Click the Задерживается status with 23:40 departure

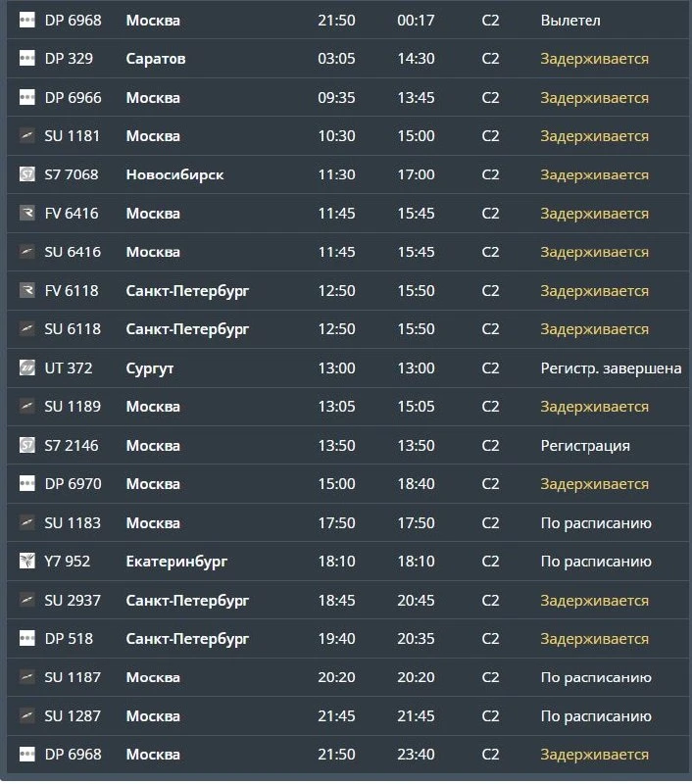(x=595, y=755)
